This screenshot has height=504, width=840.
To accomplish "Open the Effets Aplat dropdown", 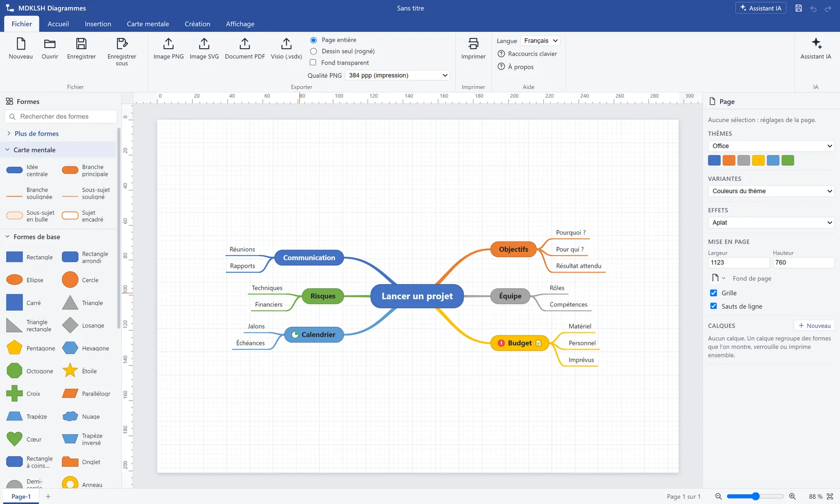I will coord(771,223).
